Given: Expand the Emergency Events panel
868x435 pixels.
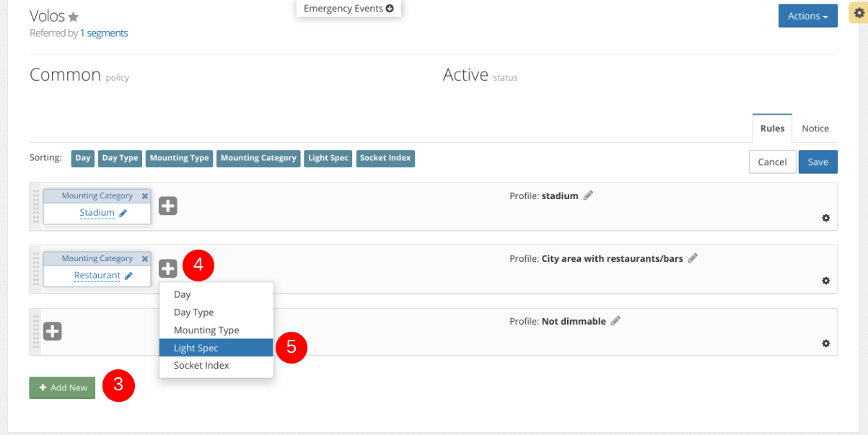Looking at the screenshot, I should (x=348, y=9).
